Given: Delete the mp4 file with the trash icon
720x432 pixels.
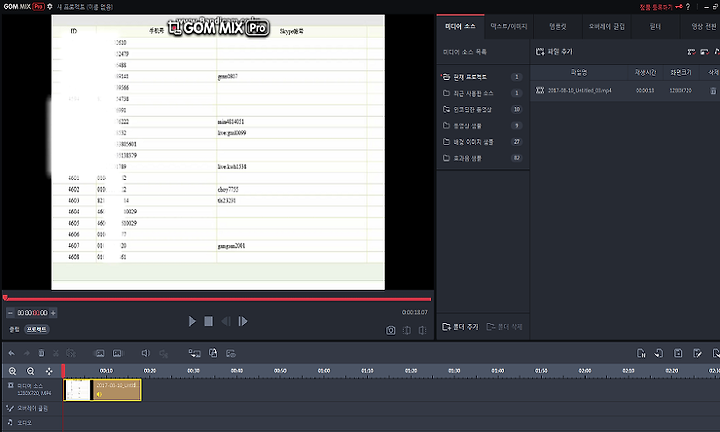Looking at the screenshot, I should coord(713,91).
